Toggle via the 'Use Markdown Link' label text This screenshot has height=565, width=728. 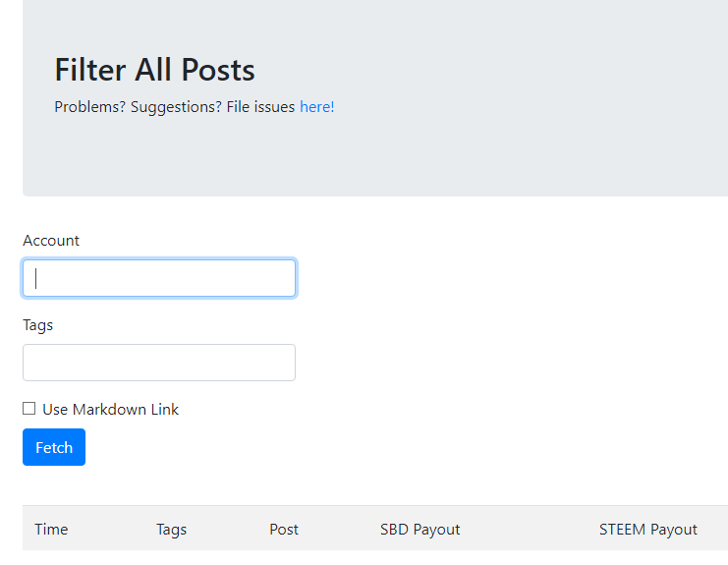tap(110, 410)
